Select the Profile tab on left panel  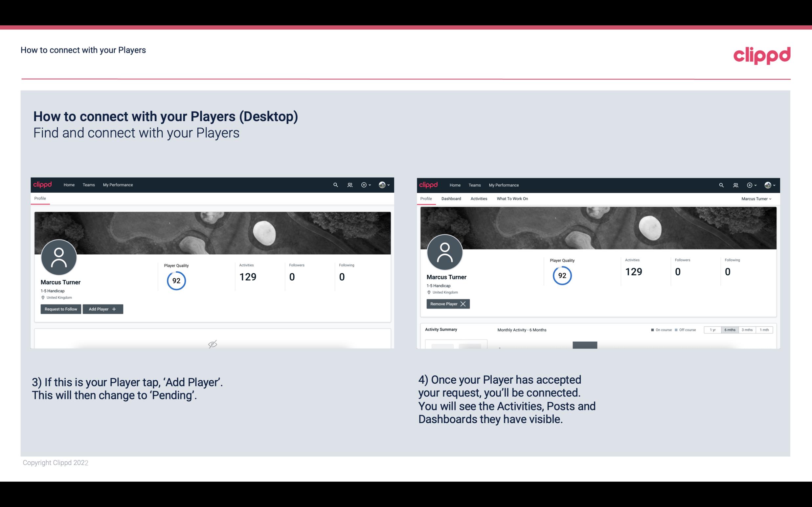click(40, 198)
